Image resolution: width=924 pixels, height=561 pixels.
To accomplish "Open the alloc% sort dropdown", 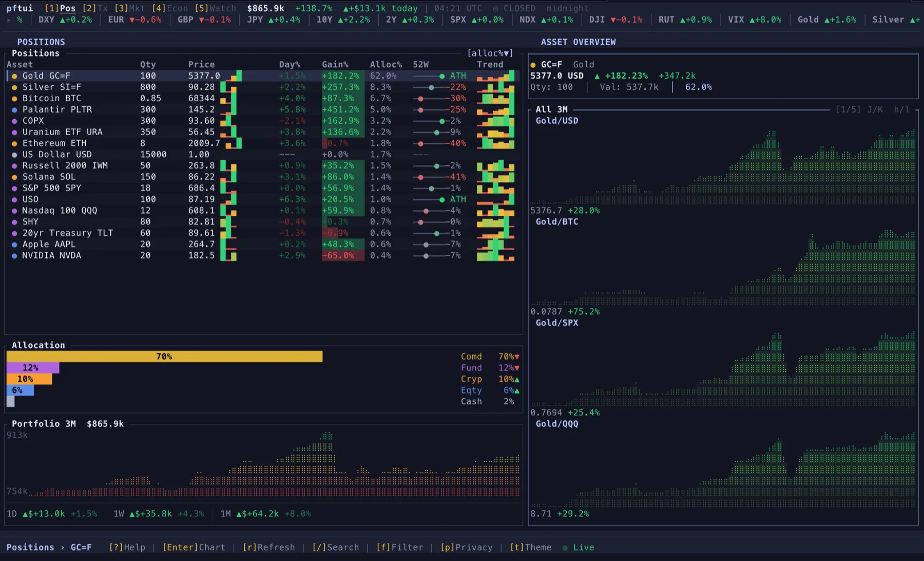I will 490,53.
